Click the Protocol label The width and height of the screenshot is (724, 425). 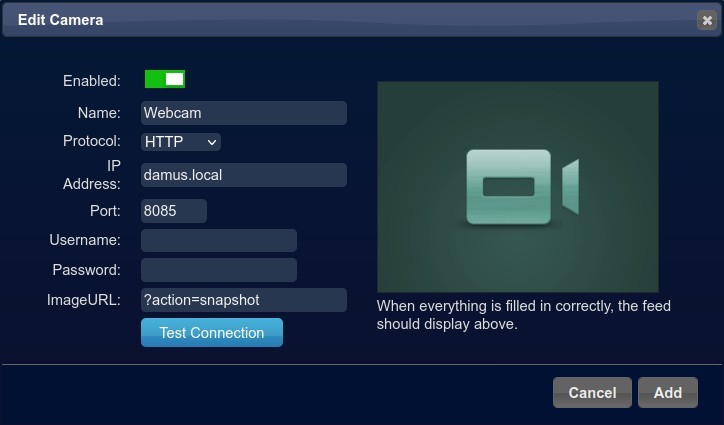[91, 141]
